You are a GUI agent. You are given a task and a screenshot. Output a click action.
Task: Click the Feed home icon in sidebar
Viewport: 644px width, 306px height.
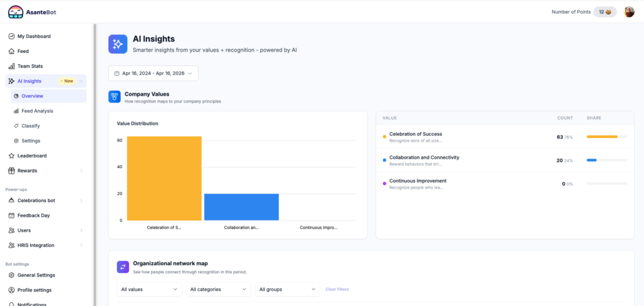11,51
